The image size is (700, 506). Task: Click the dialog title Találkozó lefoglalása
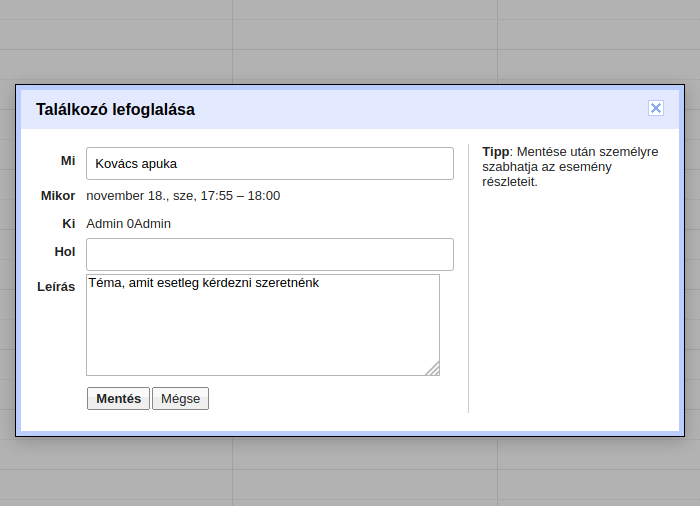pyautogui.click(x=115, y=109)
